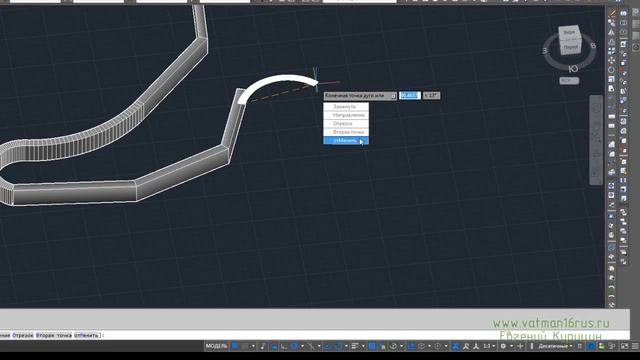Click the Clean Screen status bar icon
640x360 pixels.
pyautogui.click(x=624, y=346)
